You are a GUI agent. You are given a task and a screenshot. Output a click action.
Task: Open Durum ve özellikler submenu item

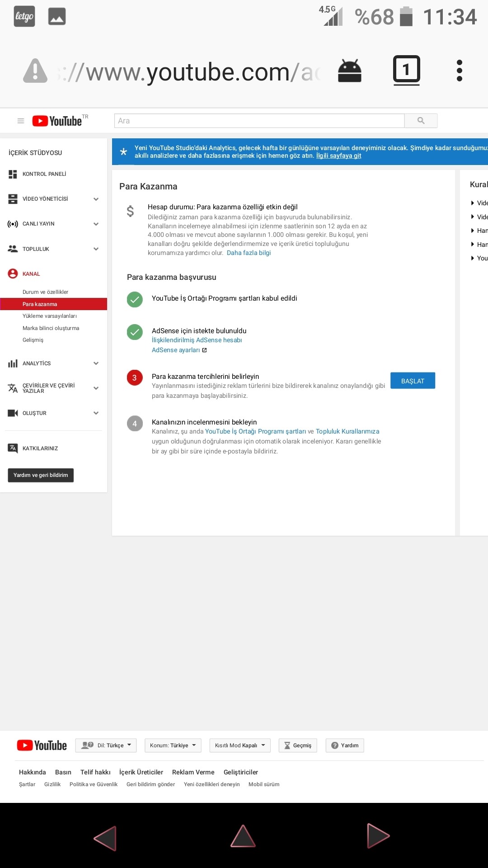(45, 292)
